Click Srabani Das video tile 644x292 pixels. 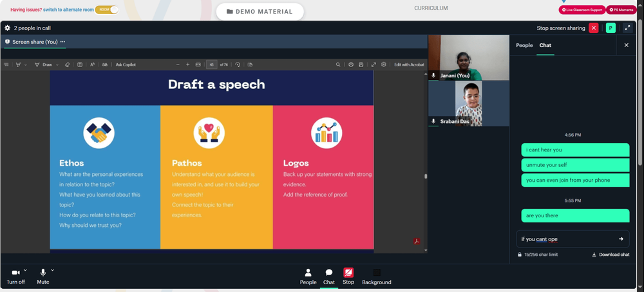click(469, 104)
